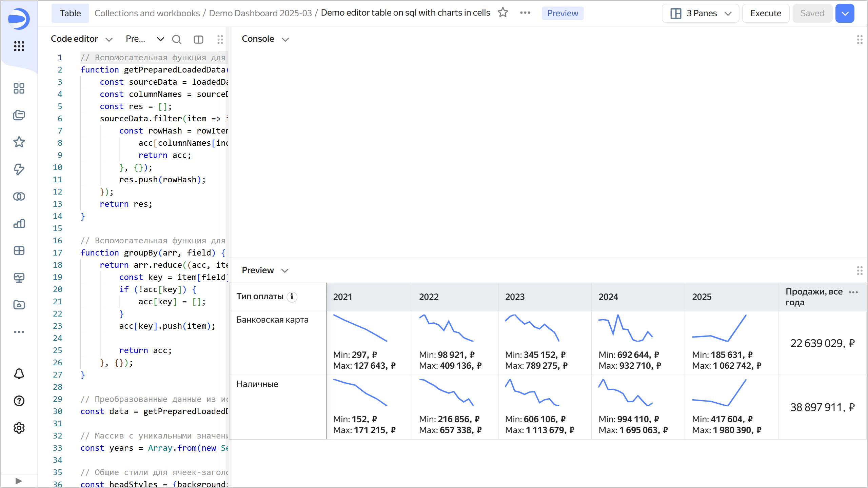Click the 2023 column header
The image size is (868, 488).
coord(515,297)
